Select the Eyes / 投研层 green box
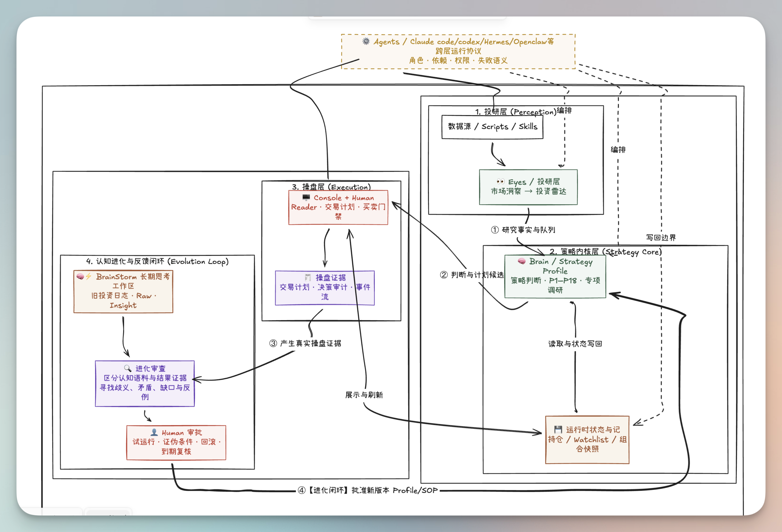The width and height of the screenshot is (782, 532). [528, 187]
